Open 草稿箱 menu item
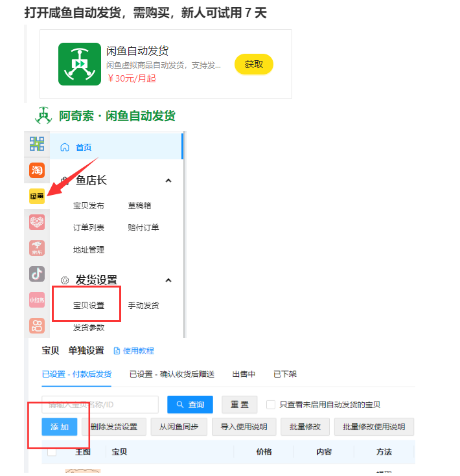This screenshot has height=476, width=460. tap(139, 206)
